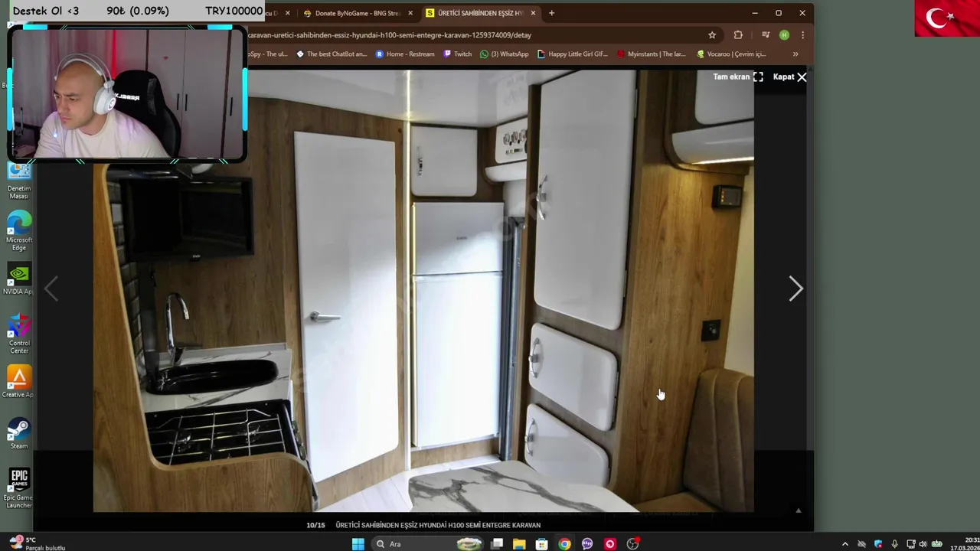
Task: Open Happy Little Girl GIF bookmark
Action: coord(573,54)
